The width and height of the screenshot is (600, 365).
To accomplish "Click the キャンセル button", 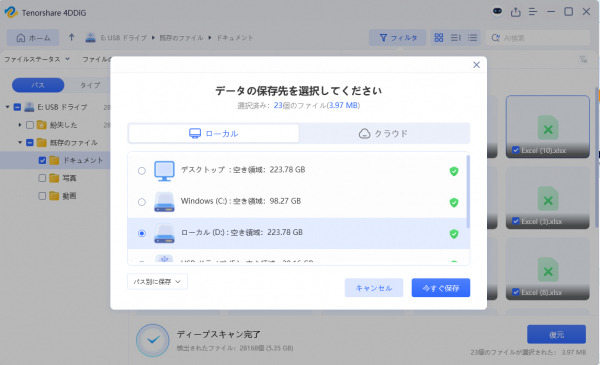I will pos(374,288).
